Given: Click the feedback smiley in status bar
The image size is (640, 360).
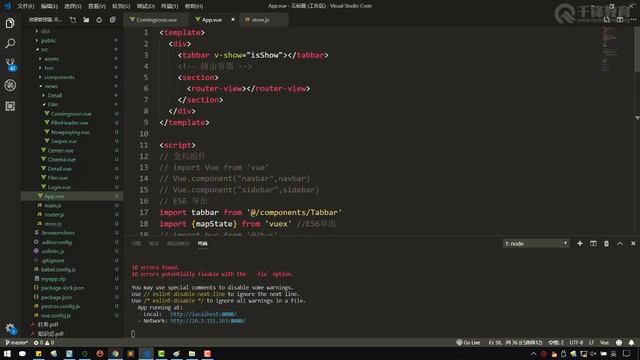Looking at the screenshot, I should tap(619, 342).
